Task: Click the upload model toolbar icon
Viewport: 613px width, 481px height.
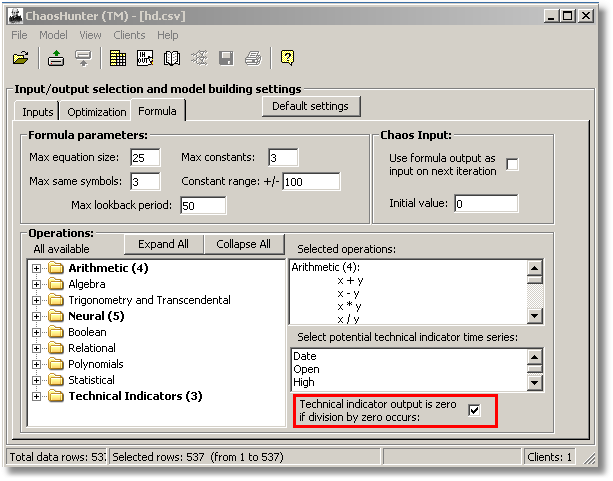Action: pos(56,58)
